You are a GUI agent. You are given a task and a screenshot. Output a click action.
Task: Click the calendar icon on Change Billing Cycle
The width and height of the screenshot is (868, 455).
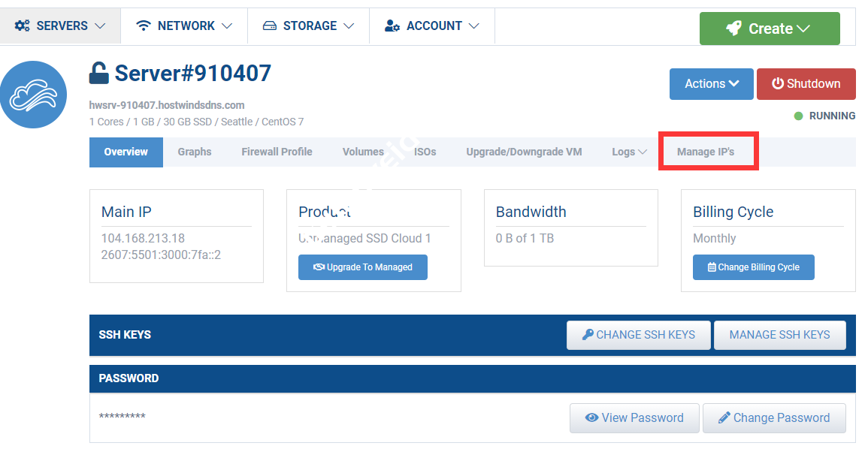pos(712,267)
